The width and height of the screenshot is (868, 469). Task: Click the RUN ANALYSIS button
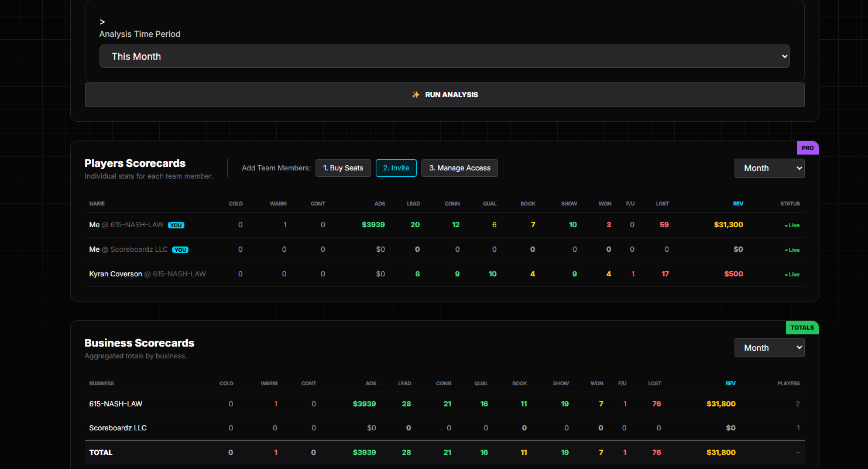click(x=444, y=95)
